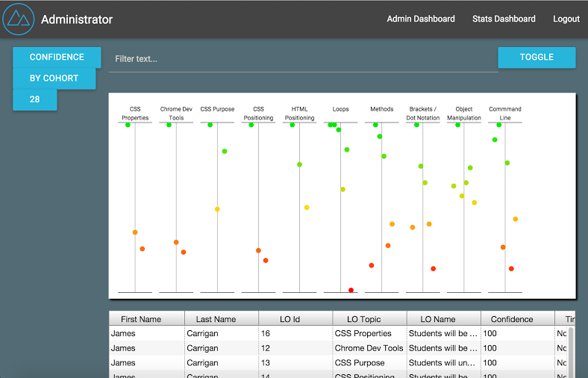Click the red dot in Brackets / Dot Notation

click(x=433, y=269)
